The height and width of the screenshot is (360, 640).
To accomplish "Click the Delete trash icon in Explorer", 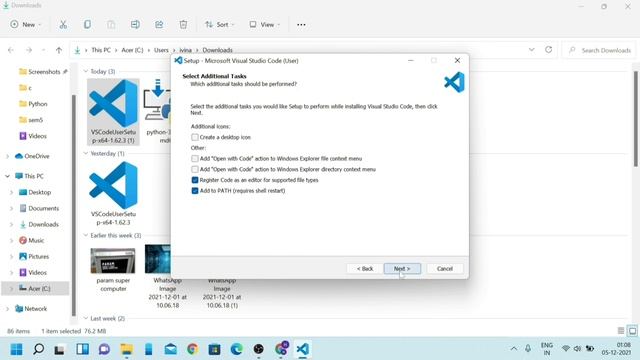I will click(183, 24).
